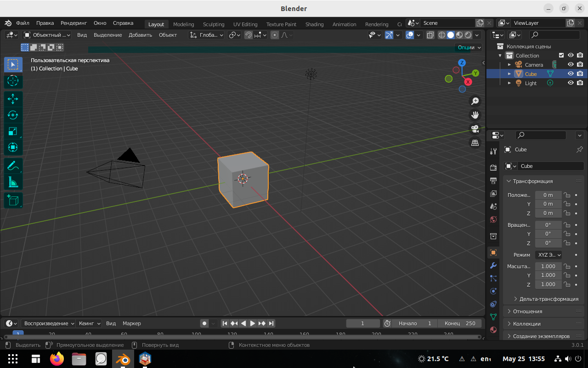Activate the Select Box tool

tap(13, 64)
